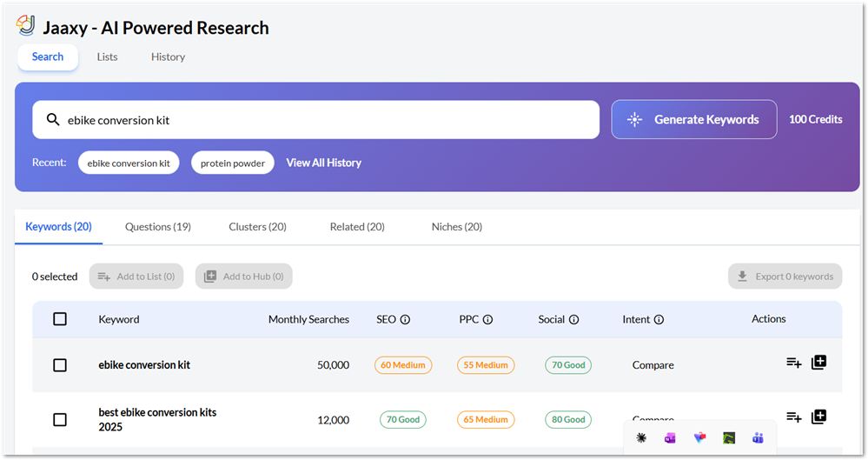Screen dimensions: 868x460
Task: Click the '70 Good' Social badge
Action: click(x=568, y=364)
